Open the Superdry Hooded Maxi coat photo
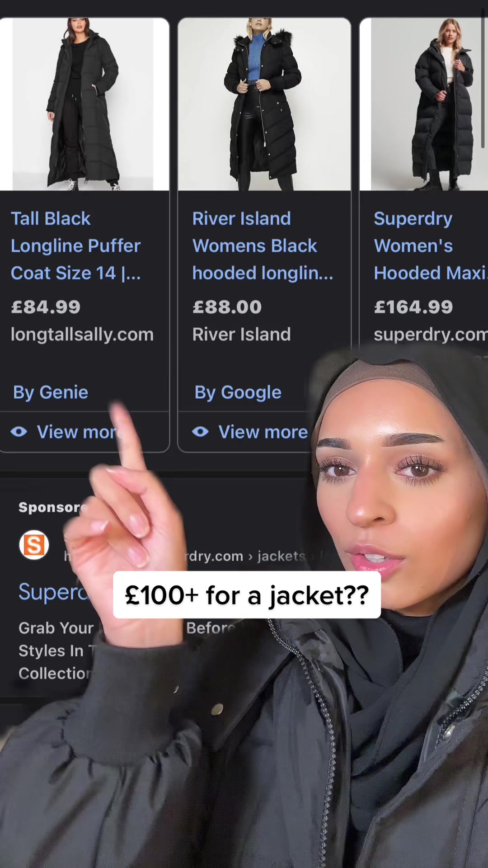Image resolution: width=488 pixels, height=868 pixels. pos(424,104)
